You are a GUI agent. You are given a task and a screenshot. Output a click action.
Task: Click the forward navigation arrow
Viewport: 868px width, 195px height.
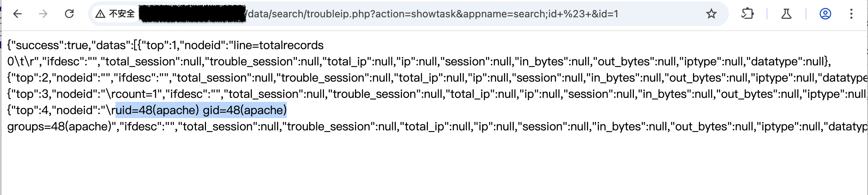click(43, 14)
